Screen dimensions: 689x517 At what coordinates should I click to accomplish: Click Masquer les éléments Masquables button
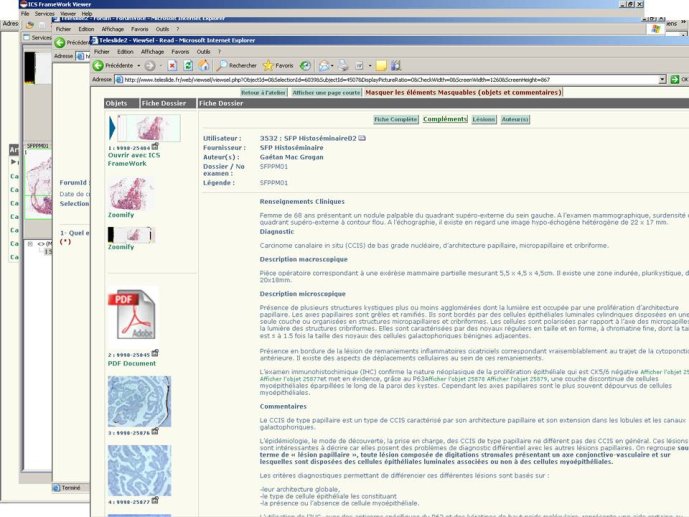463,93
